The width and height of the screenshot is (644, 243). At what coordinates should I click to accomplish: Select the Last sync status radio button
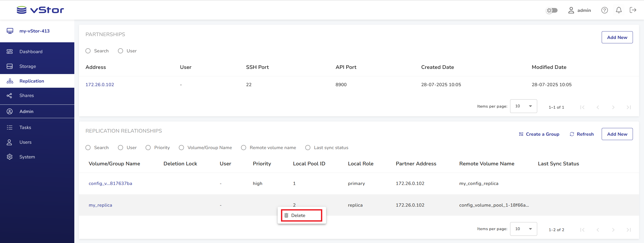308,148
